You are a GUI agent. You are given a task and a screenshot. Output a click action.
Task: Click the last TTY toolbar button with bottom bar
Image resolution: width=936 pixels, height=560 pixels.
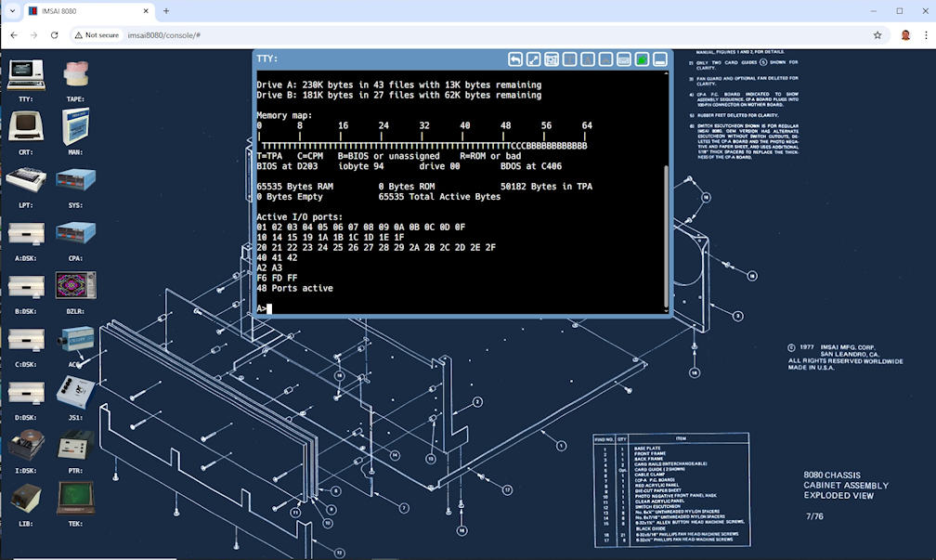coord(660,59)
